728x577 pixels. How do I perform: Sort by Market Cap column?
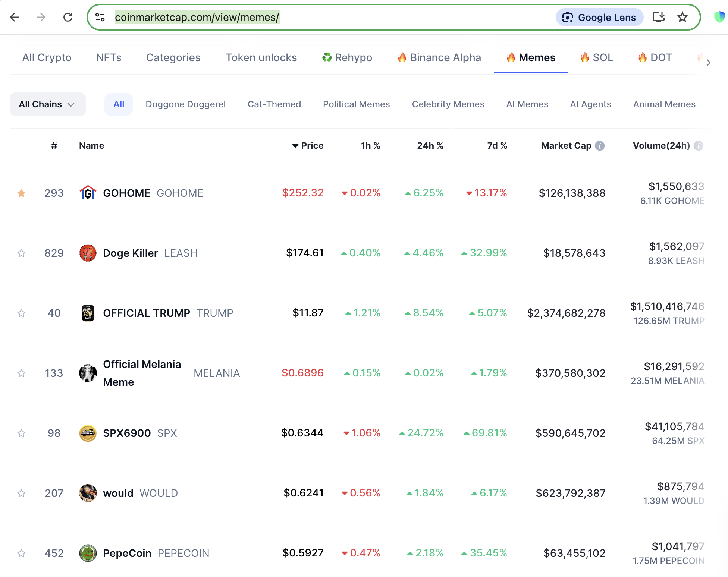click(566, 146)
